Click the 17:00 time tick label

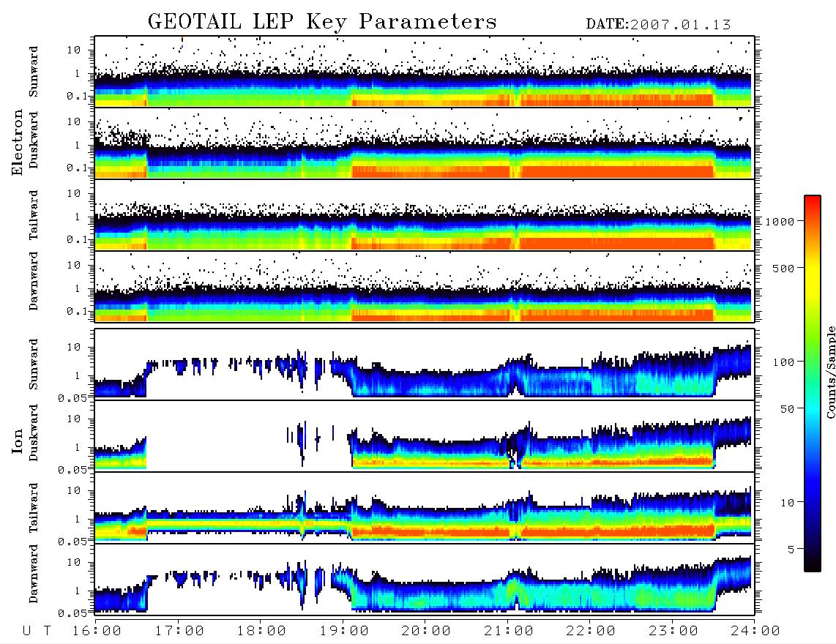(x=179, y=631)
